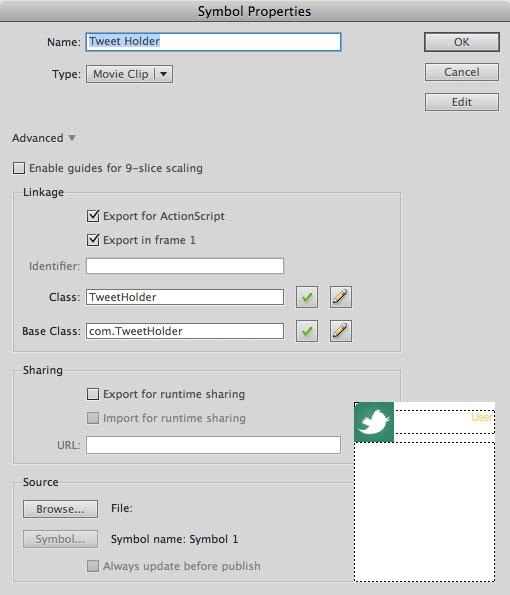Toggle Always update before publish checkbox

(x=93, y=566)
